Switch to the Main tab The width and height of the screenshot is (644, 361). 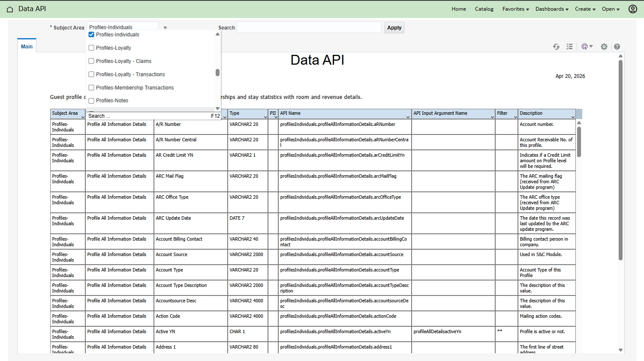pyautogui.click(x=27, y=46)
